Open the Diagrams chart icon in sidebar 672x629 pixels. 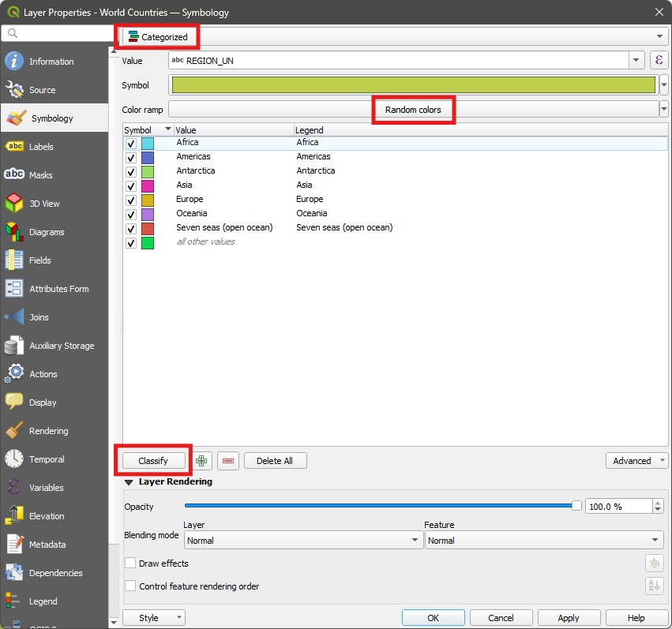point(14,232)
